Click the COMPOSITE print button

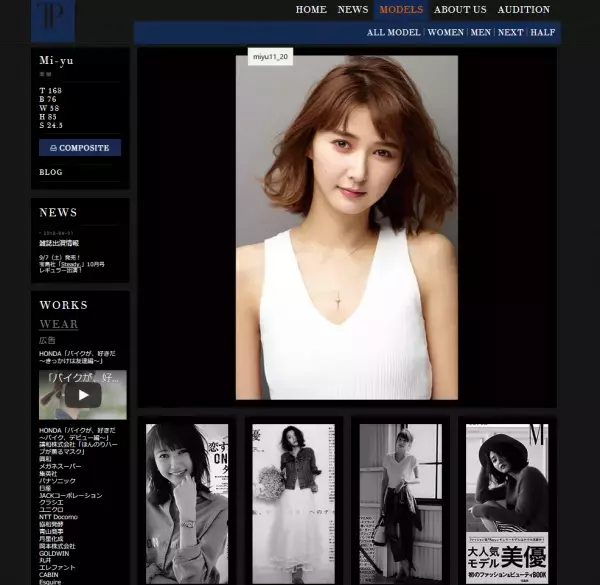point(80,148)
